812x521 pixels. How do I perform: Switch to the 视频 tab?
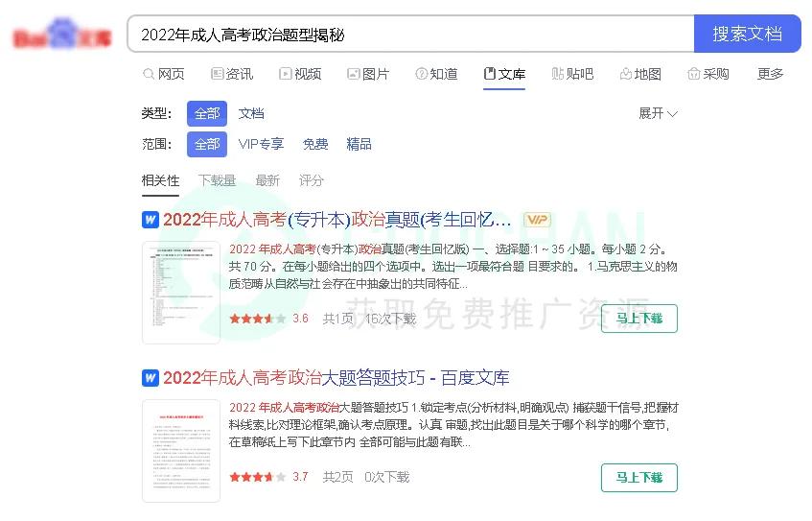300,74
